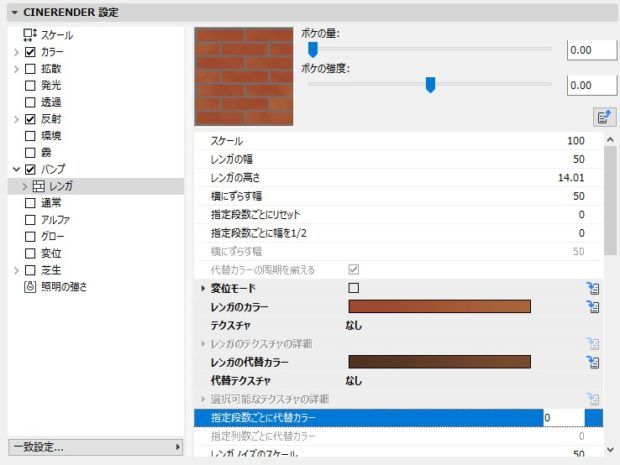Screen dimensions: 620x465
Task: Click the export settings icon below sliders
Action: coord(604,117)
